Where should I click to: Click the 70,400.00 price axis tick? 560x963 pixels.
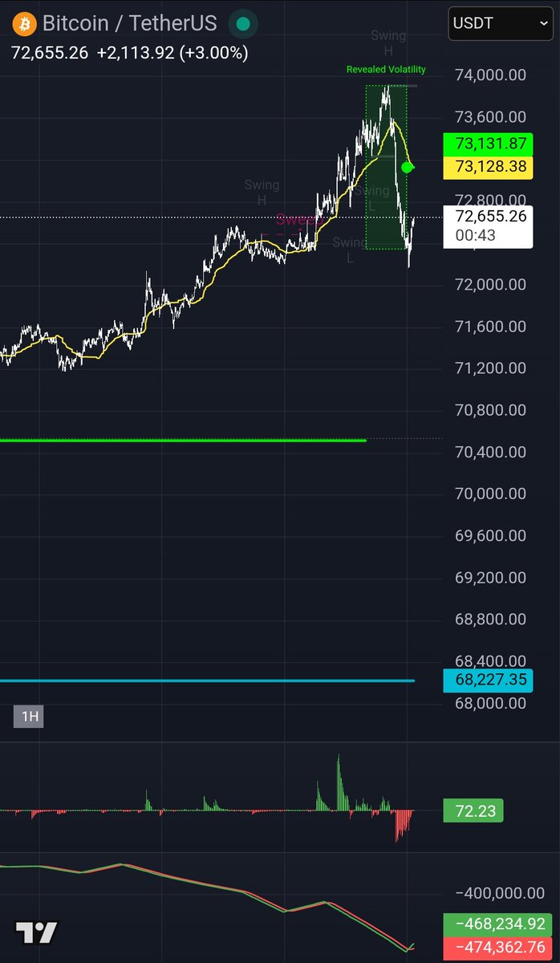pyautogui.click(x=490, y=452)
